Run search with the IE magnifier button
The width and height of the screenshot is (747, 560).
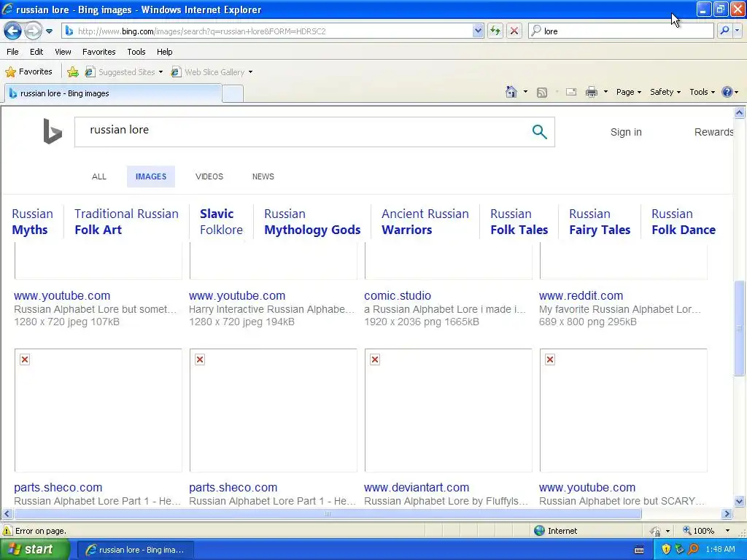coord(724,31)
